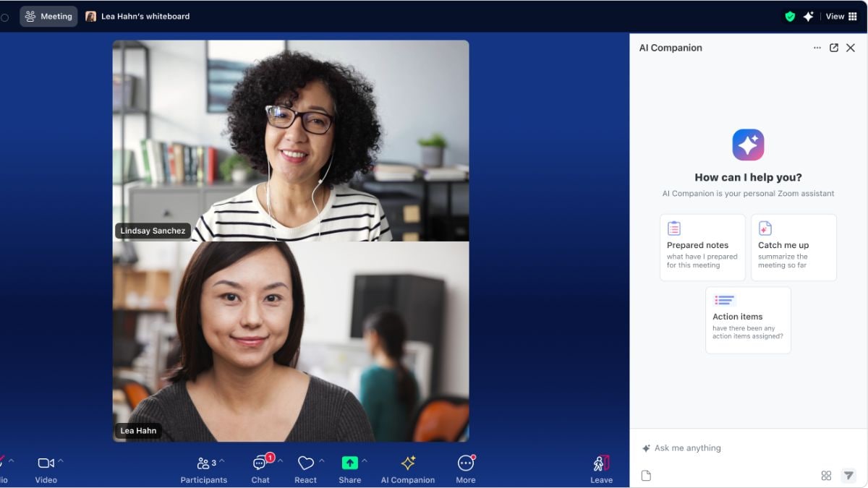Select the Prepared notes suggestion card
The height and width of the screenshot is (488, 868).
pyautogui.click(x=702, y=247)
